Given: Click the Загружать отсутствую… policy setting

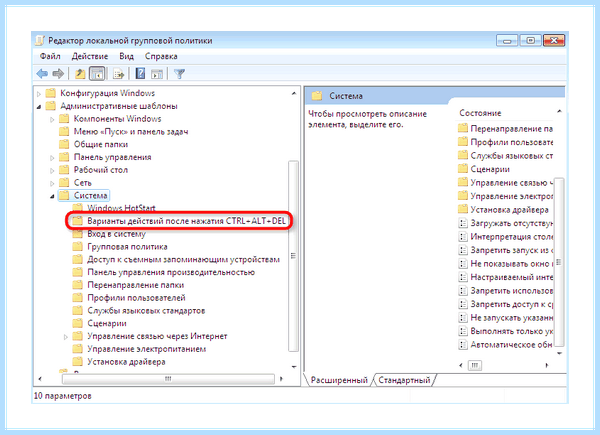Looking at the screenshot, I should pyautogui.click(x=505, y=223).
